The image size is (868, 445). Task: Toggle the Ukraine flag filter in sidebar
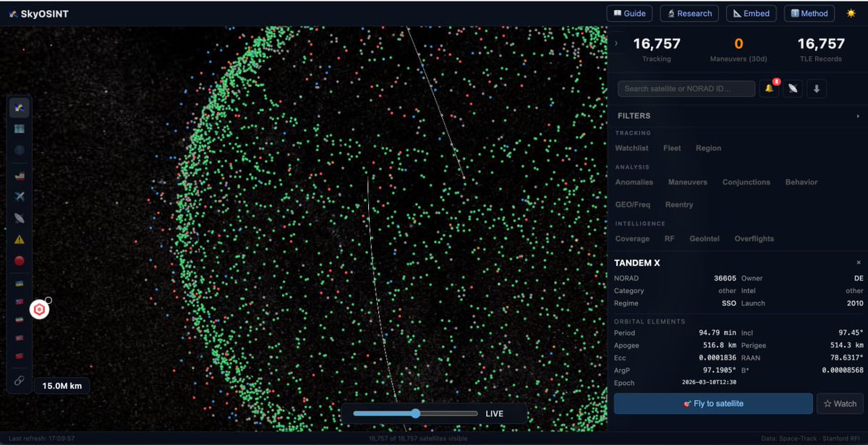click(20, 284)
